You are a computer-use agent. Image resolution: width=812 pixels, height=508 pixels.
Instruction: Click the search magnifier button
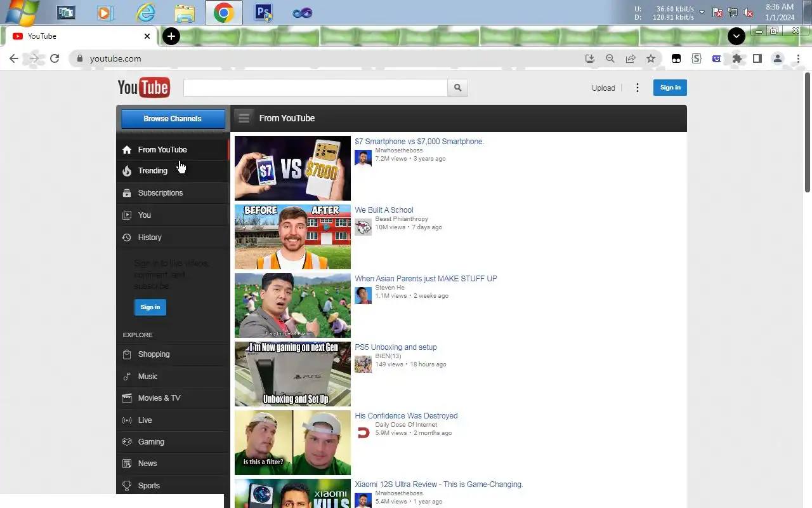tap(457, 88)
